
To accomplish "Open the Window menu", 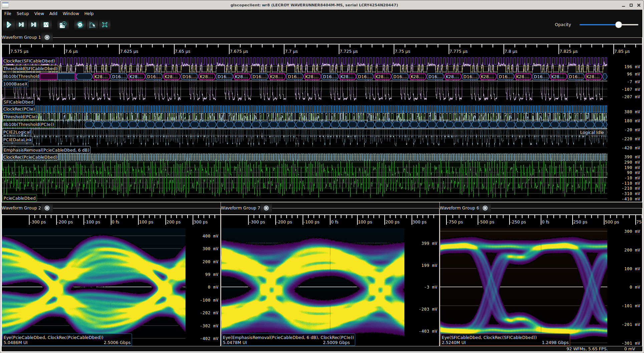I will coord(71,14).
